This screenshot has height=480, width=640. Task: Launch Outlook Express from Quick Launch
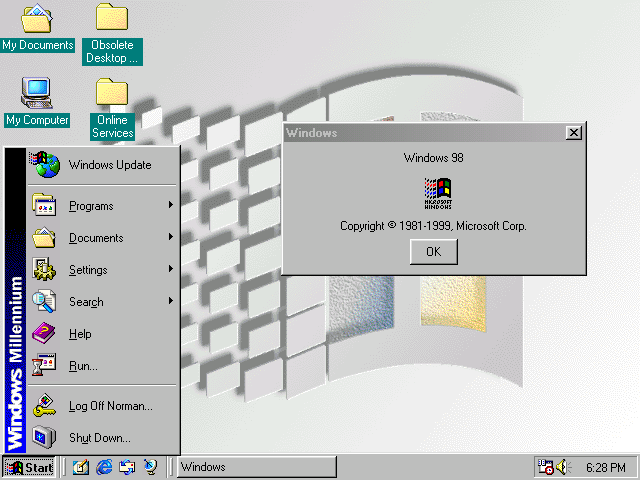pyautogui.click(x=128, y=467)
